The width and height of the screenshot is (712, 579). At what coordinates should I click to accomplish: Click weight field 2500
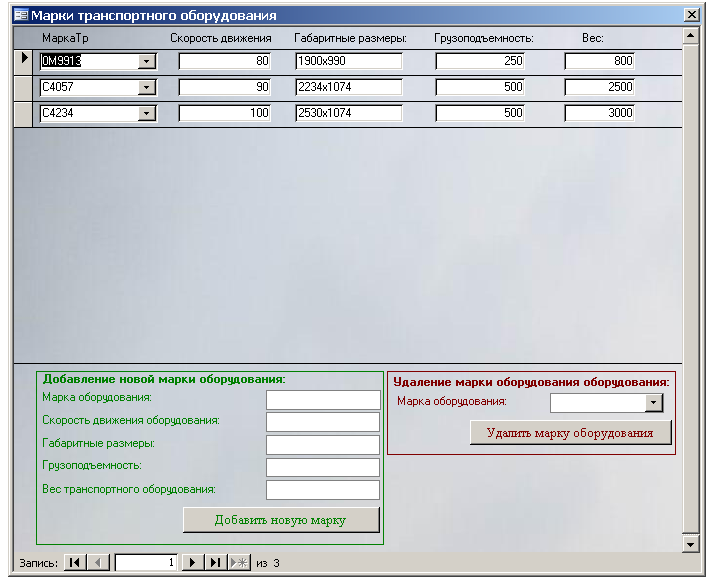[x=599, y=87]
